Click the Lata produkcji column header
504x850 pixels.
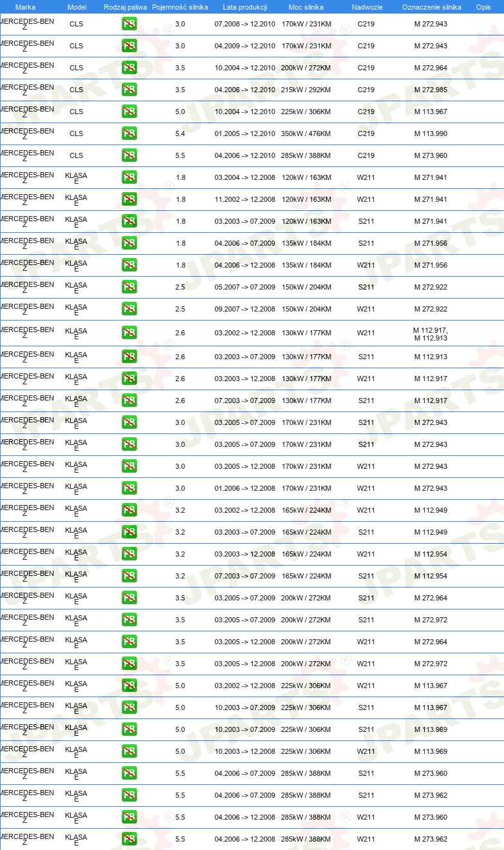(245, 7)
